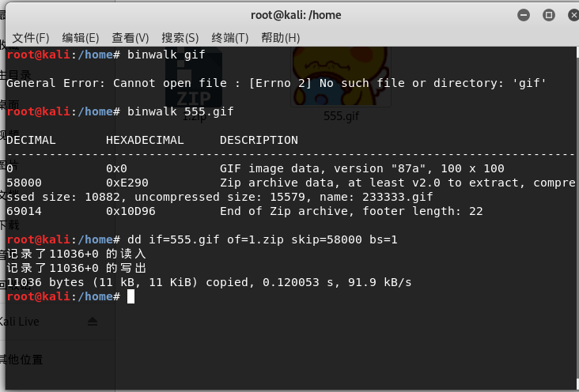This screenshot has height=392, width=579.
Task: Click the 555.gif filename under the thumbnail
Action: (342, 116)
